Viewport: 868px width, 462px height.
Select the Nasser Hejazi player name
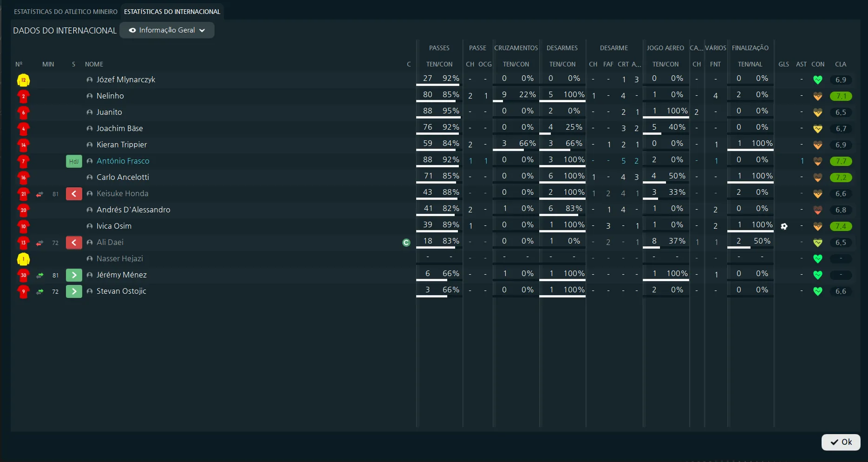point(120,258)
